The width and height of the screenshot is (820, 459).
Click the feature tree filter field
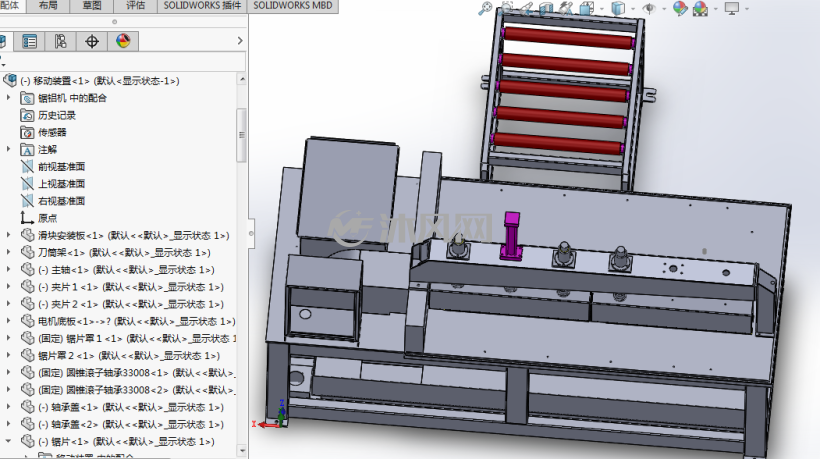pos(123,62)
